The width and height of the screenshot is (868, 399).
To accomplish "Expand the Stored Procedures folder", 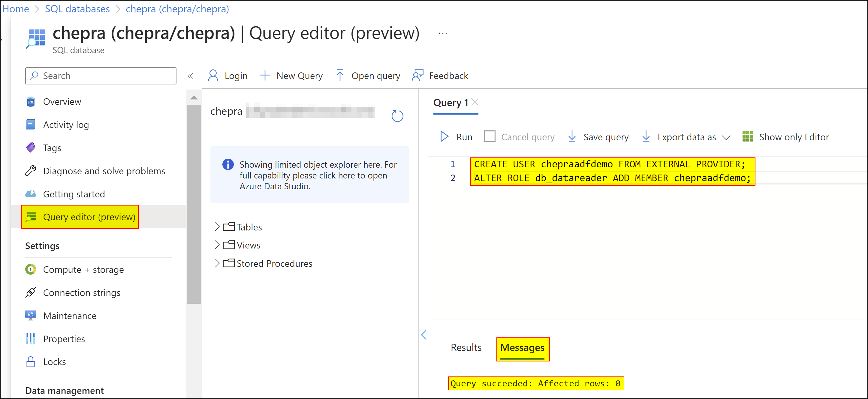I will tap(217, 263).
